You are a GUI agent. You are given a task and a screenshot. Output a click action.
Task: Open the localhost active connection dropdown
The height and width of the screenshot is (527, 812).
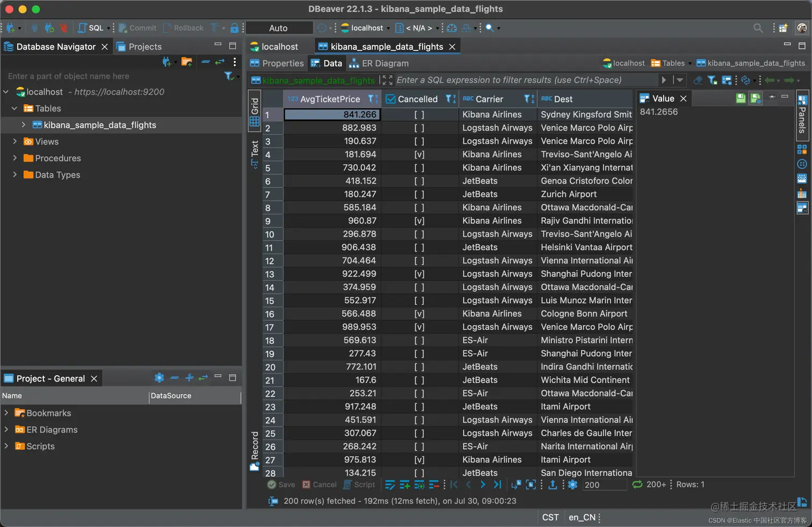tap(366, 28)
